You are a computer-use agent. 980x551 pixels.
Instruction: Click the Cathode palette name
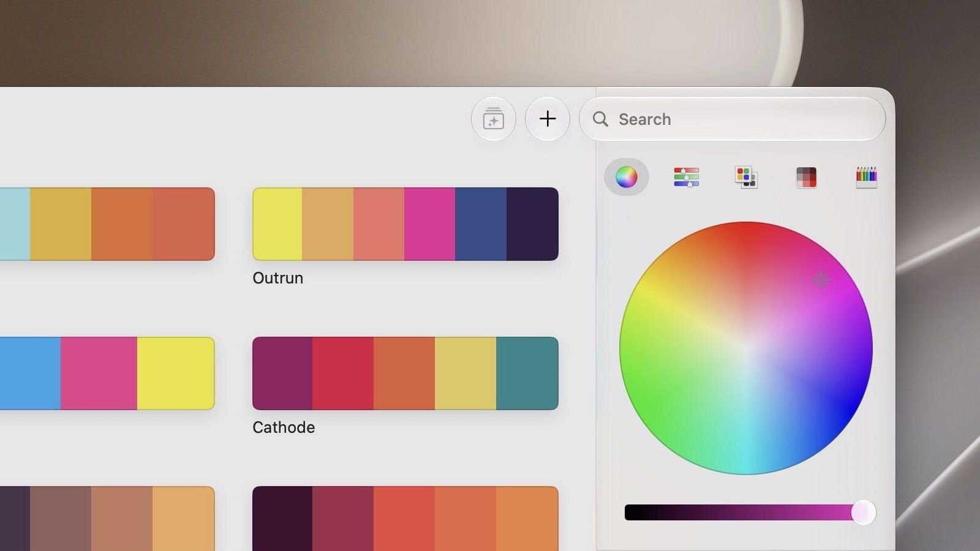tap(284, 427)
